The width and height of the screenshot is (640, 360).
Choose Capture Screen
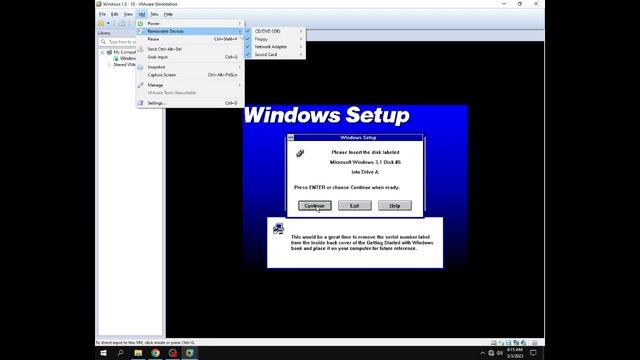click(x=190, y=75)
